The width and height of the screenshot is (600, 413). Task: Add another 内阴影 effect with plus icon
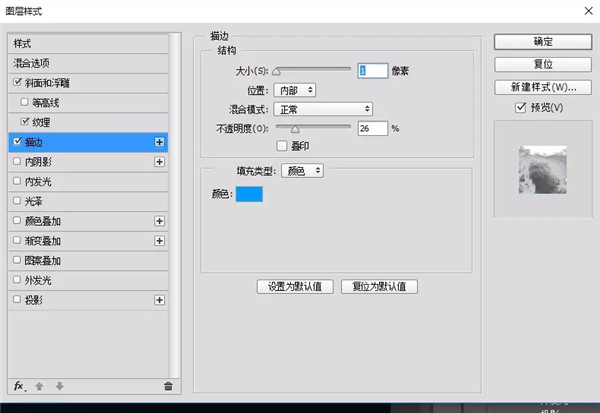[x=160, y=162]
